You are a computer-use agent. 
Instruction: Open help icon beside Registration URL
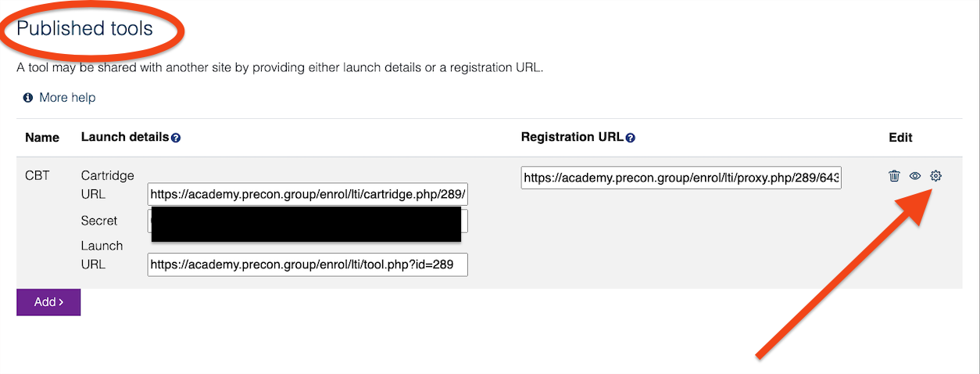631,138
